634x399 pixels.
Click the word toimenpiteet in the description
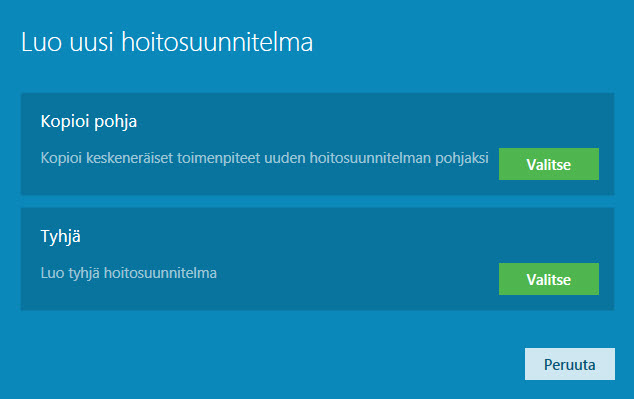pyautogui.click(x=219, y=158)
